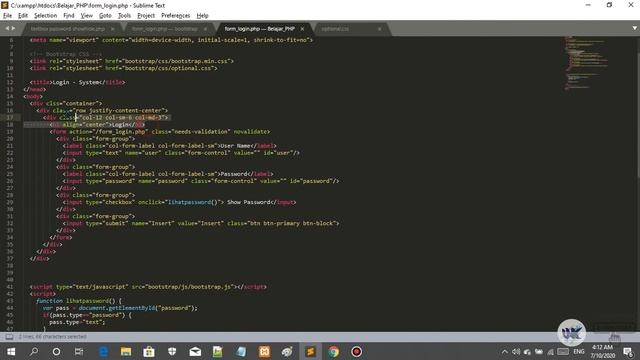Image resolution: width=640 pixels, height=360 pixels.
Task: Open the taskbar clock showing 4:12 AM
Action: click(x=602, y=351)
